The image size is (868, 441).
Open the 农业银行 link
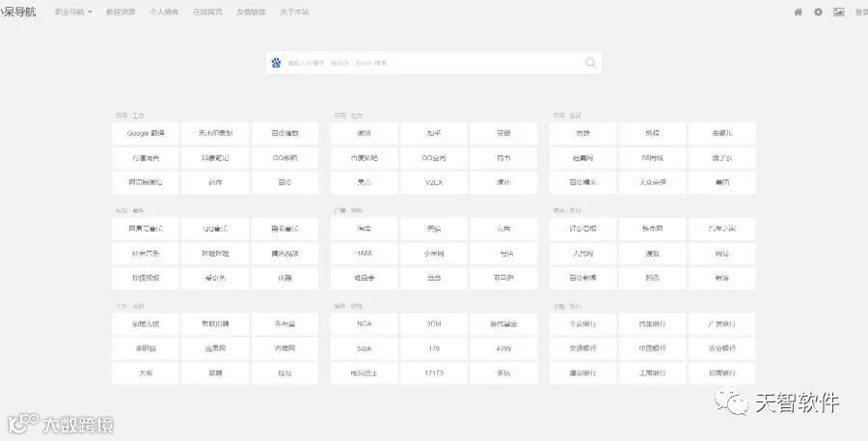pyautogui.click(x=721, y=348)
